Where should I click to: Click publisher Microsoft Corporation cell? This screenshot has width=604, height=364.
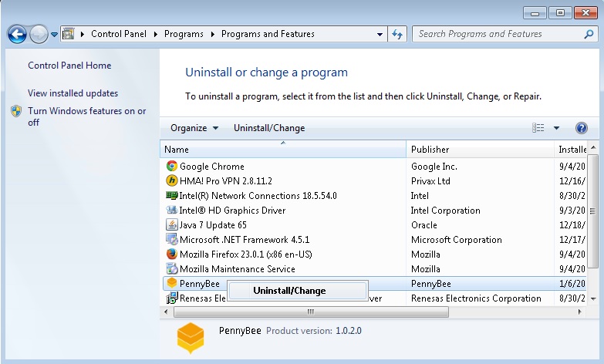[457, 240]
